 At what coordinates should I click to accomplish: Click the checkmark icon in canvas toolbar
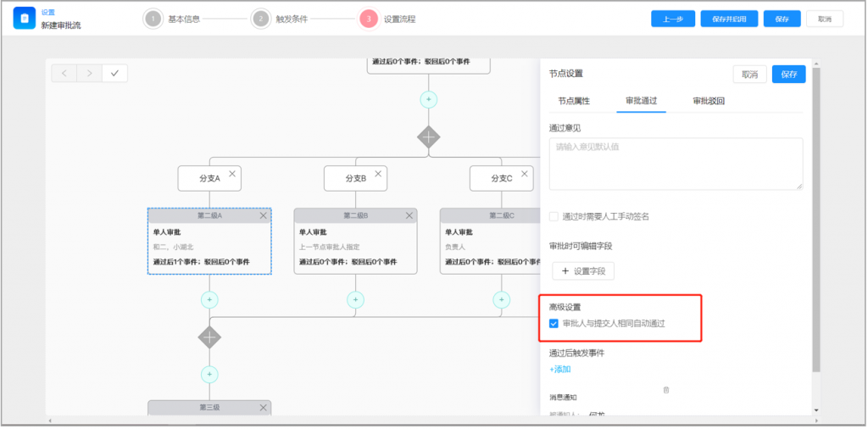114,74
